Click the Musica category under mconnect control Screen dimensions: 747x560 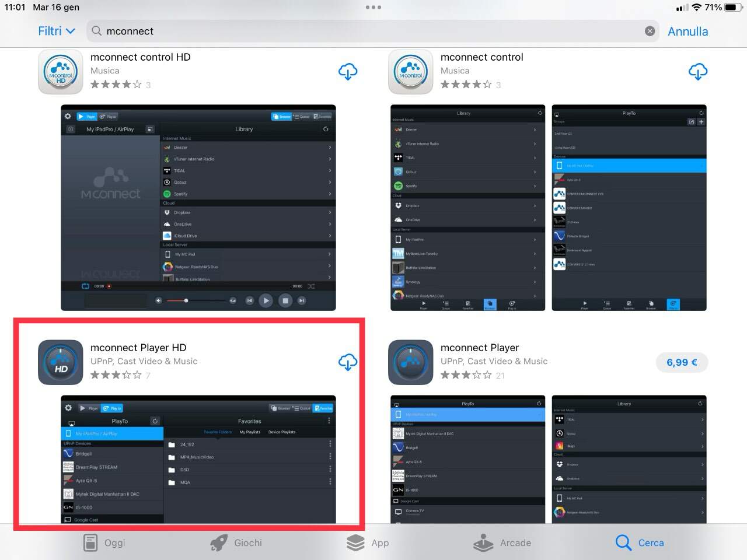click(x=455, y=71)
